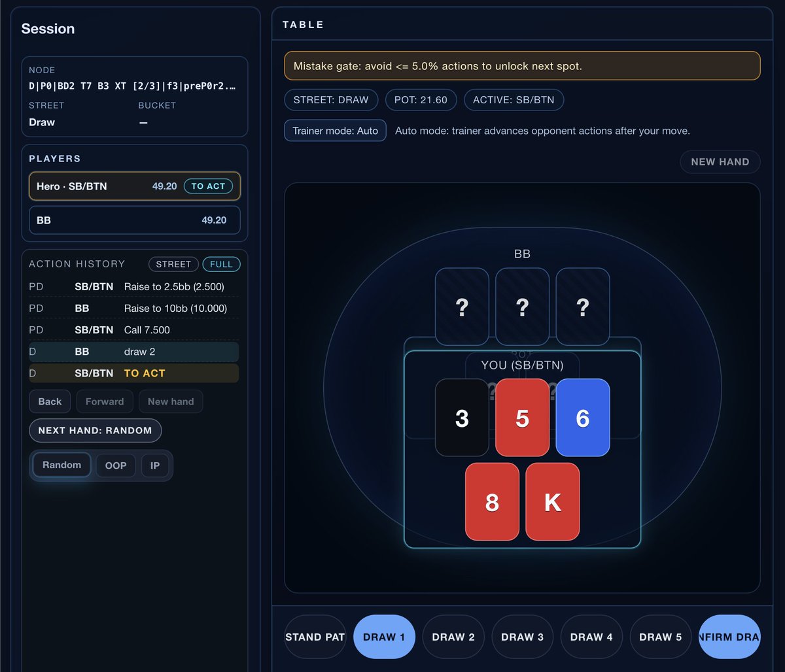Select the Hero SB/BTN player row
This screenshot has height=672, width=785.
135,186
